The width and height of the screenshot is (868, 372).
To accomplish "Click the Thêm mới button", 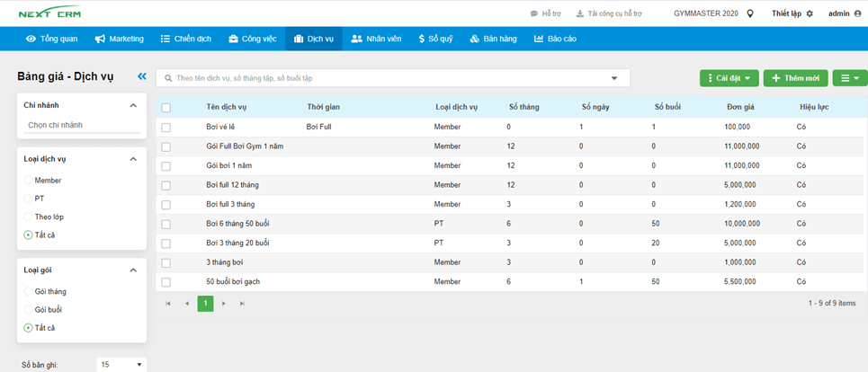I will (x=795, y=78).
